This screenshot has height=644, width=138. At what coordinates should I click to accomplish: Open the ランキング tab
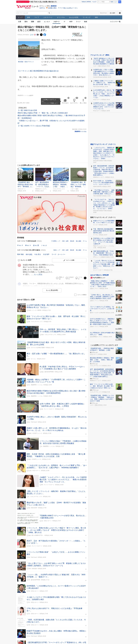tap(86, 17)
